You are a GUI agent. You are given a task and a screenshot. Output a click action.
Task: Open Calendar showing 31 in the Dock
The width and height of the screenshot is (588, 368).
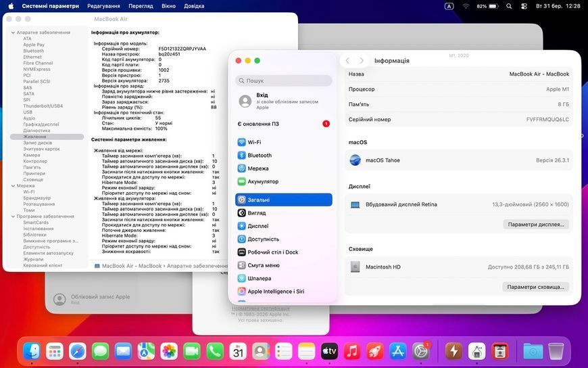click(238, 352)
